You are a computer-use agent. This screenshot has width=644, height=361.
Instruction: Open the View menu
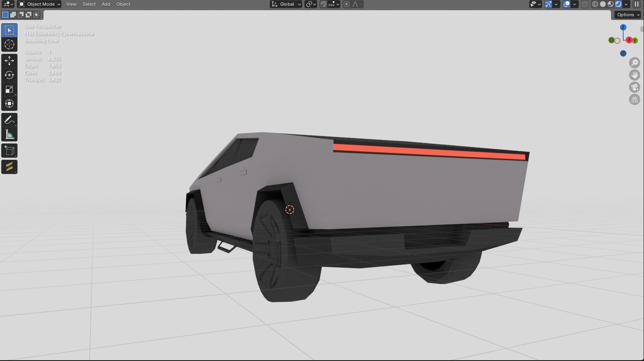pyautogui.click(x=71, y=4)
